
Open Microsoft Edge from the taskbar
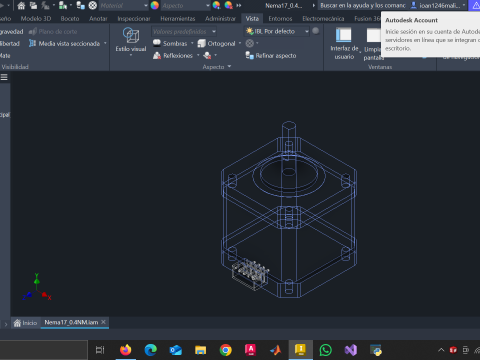(x=151, y=350)
